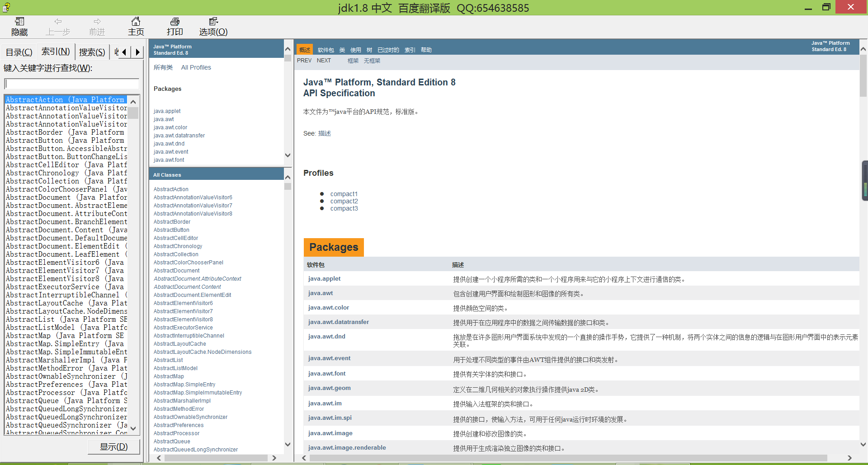868x465 pixels.
Task: Open AbstractQueue in All Classes list
Action: (172, 442)
